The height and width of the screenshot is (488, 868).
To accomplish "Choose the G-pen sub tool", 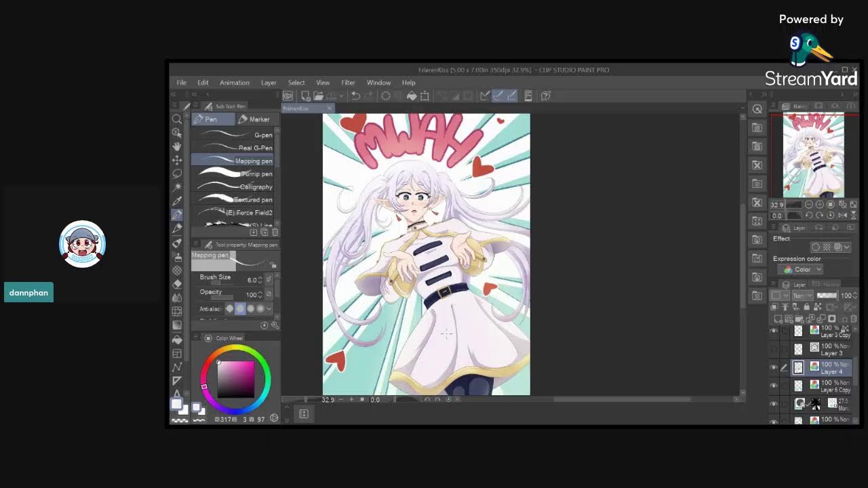I will tap(233, 135).
